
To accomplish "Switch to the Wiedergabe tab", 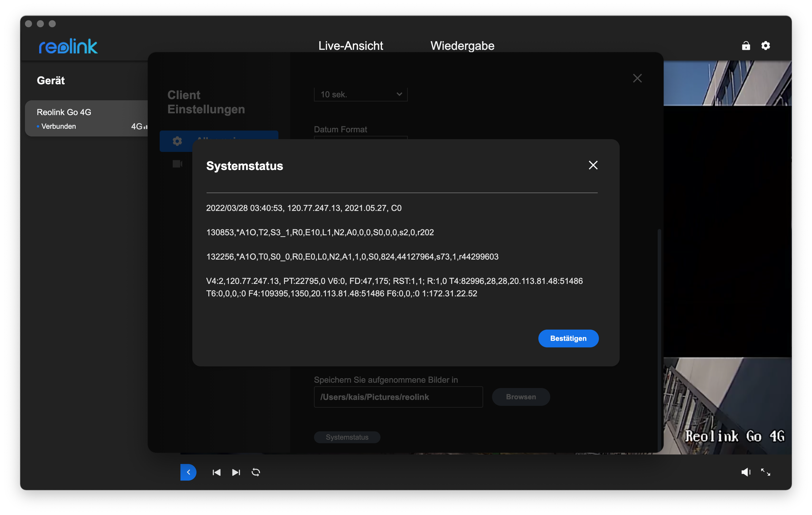I will tap(462, 46).
